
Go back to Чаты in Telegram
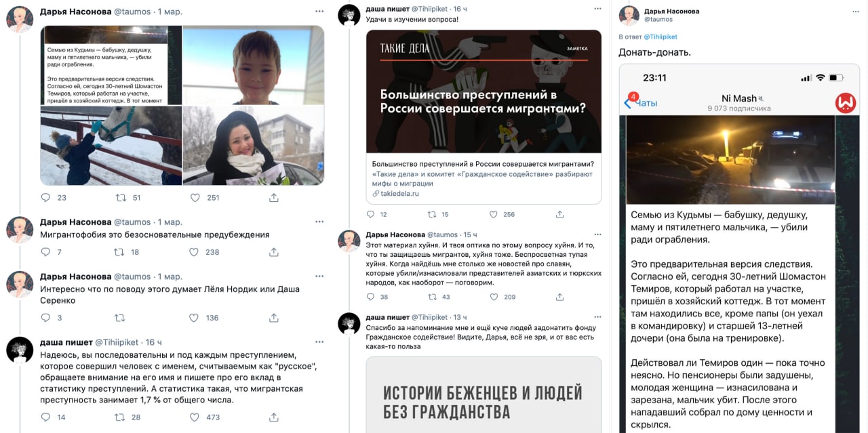[x=642, y=103]
